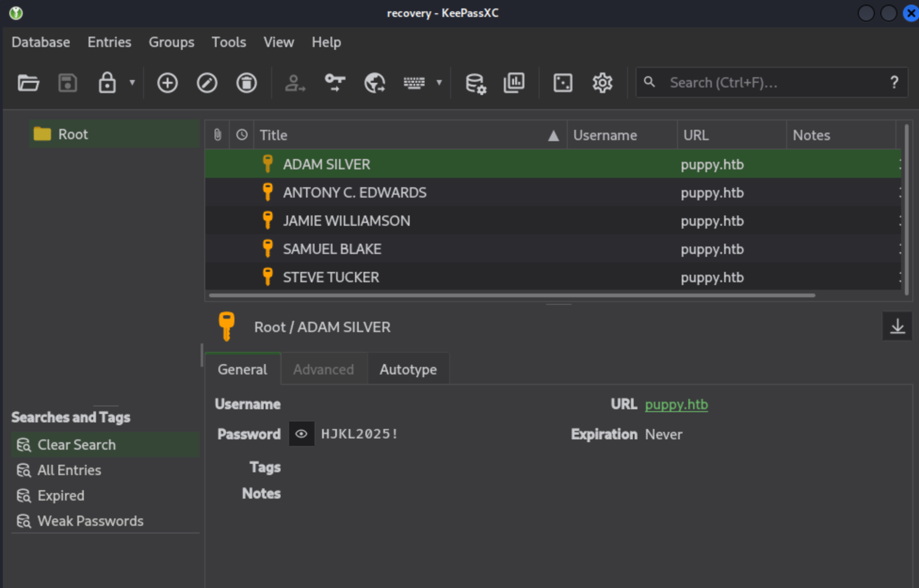
Task: Click Add new entry plus icon
Action: pyautogui.click(x=167, y=83)
